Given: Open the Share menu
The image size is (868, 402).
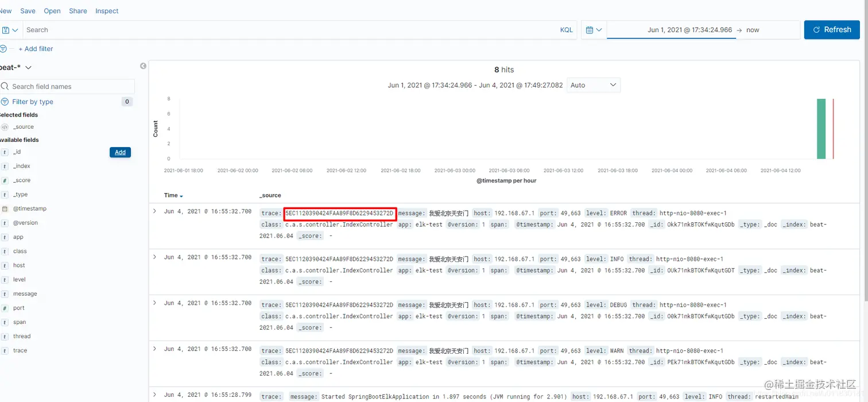Looking at the screenshot, I should (78, 11).
